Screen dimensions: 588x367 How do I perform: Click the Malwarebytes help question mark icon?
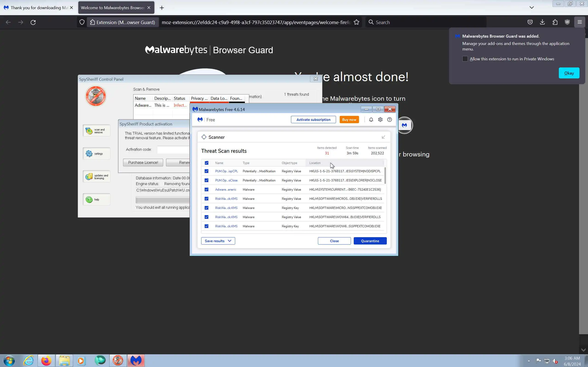click(x=390, y=120)
